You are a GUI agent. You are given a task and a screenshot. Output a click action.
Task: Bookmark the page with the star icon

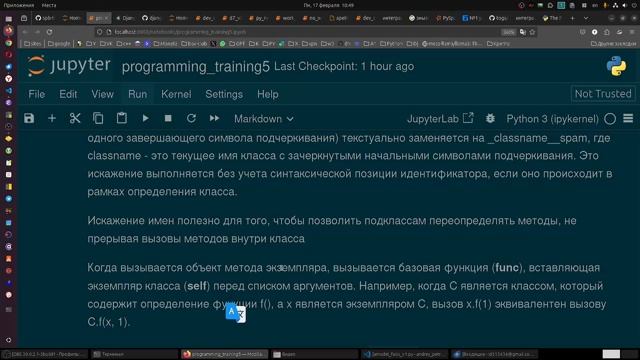pos(532,32)
